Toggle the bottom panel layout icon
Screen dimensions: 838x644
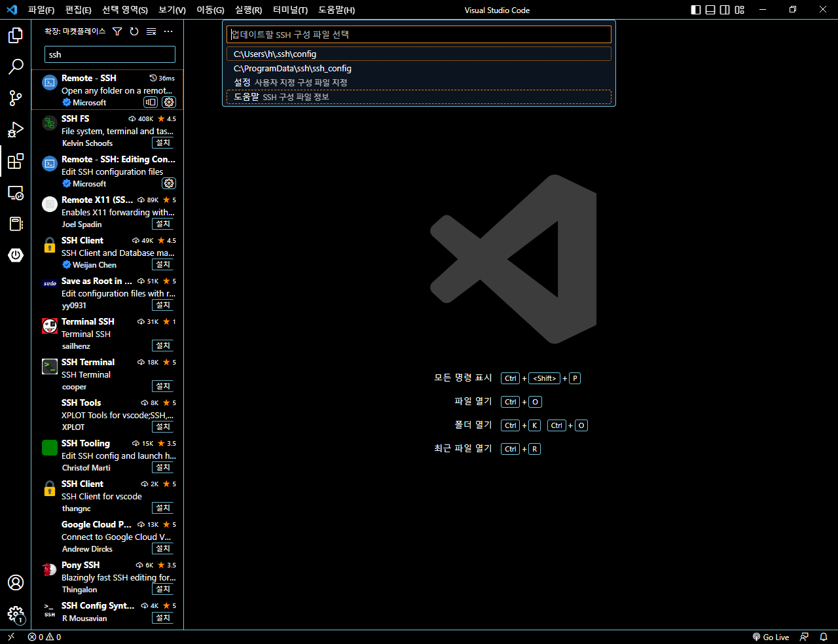(710, 10)
